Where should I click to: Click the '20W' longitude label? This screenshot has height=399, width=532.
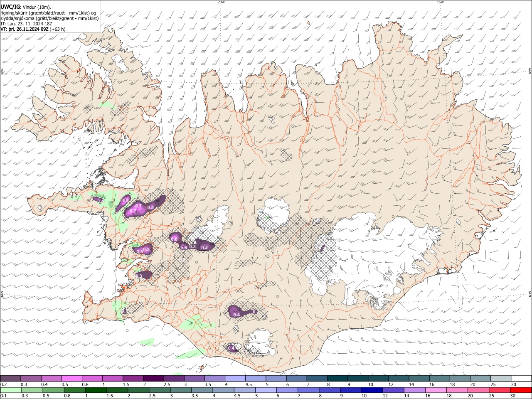coord(221,2)
